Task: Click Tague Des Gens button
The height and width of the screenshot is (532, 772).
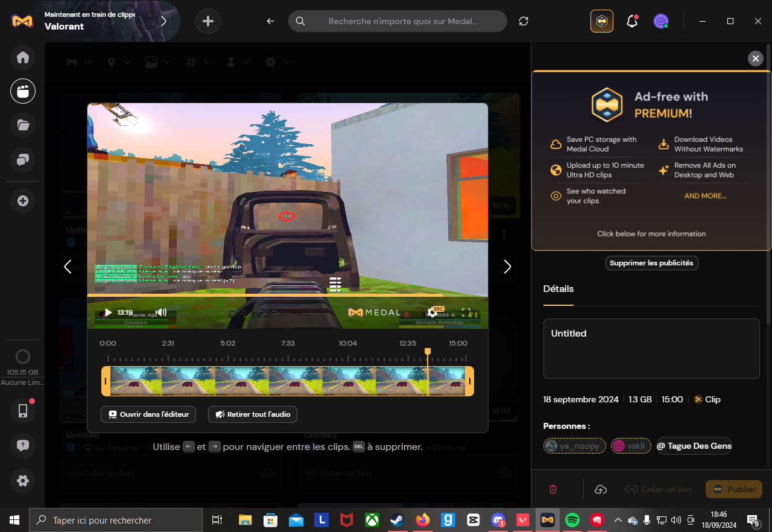Action: tap(694, 446)
